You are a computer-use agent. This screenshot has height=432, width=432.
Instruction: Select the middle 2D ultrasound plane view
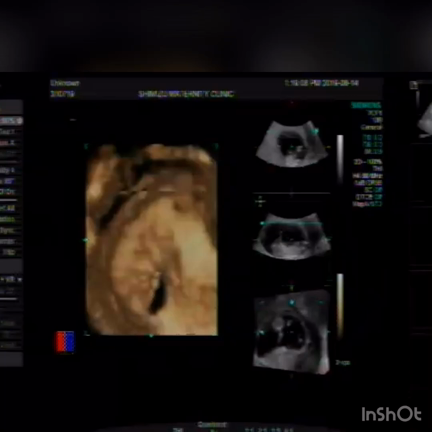291,236
